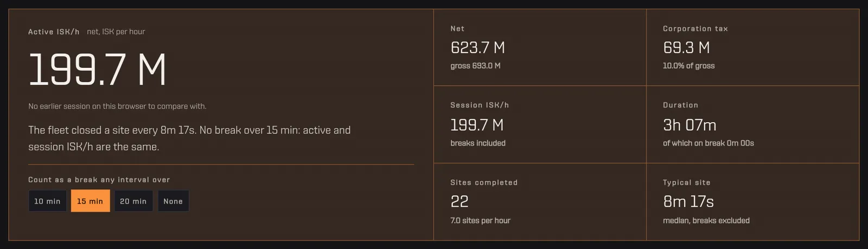The image size is (868, 249).
Task: Click the 'Count as a break' label
Action: [x=99, y=180]
